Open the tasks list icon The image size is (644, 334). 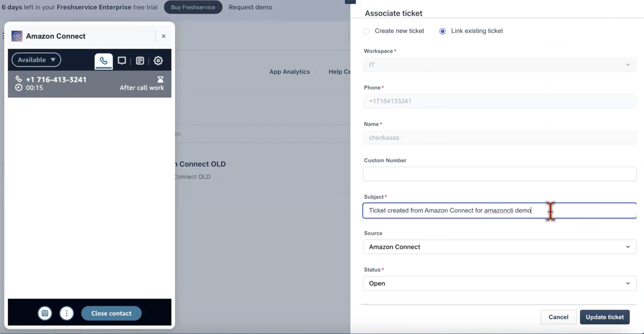pos(140,61)
